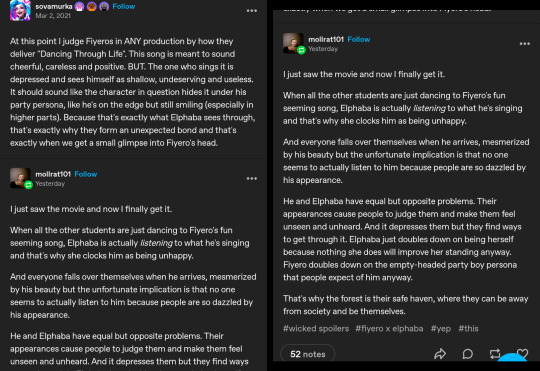Viewport: 540px width, 371px height.
Task: Share the post with arrow icon
Action: point(440,354)
